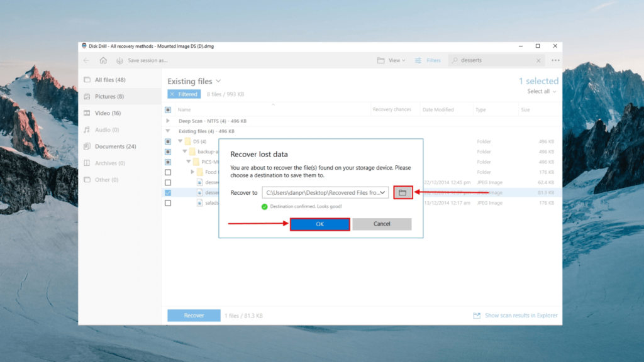644x362 pixels.
Task: Click the Documents icon in sidebar
Action: click(x=86, y=146)
